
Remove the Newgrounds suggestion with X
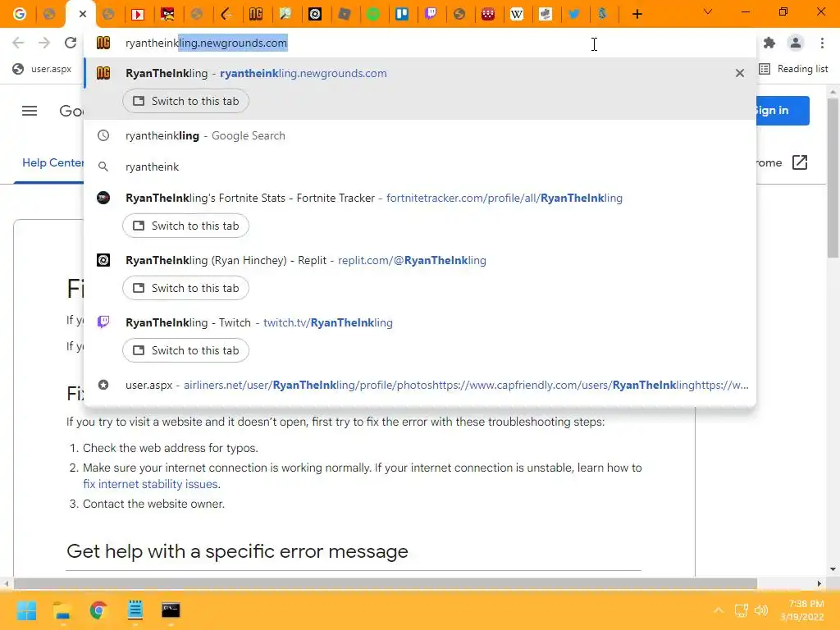pos(740,73)
